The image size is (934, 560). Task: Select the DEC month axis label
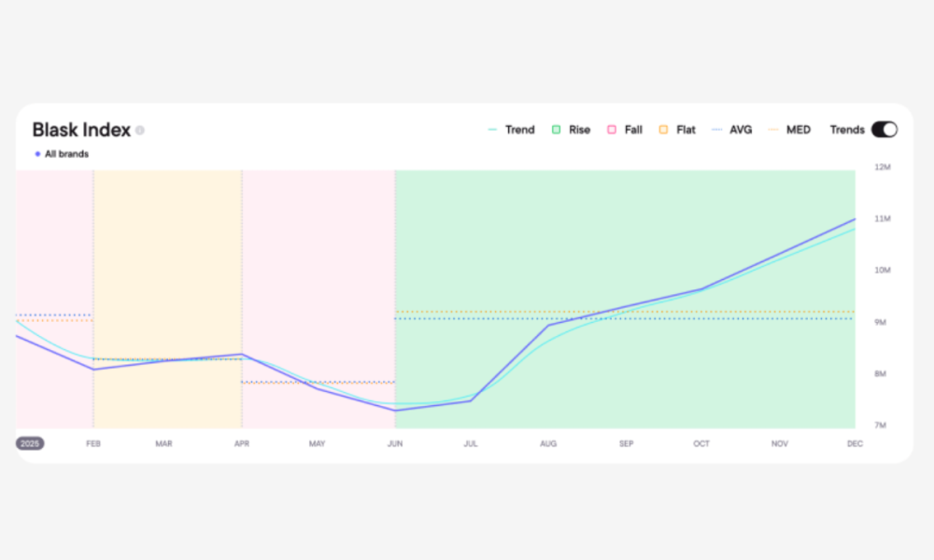[855, 443]
